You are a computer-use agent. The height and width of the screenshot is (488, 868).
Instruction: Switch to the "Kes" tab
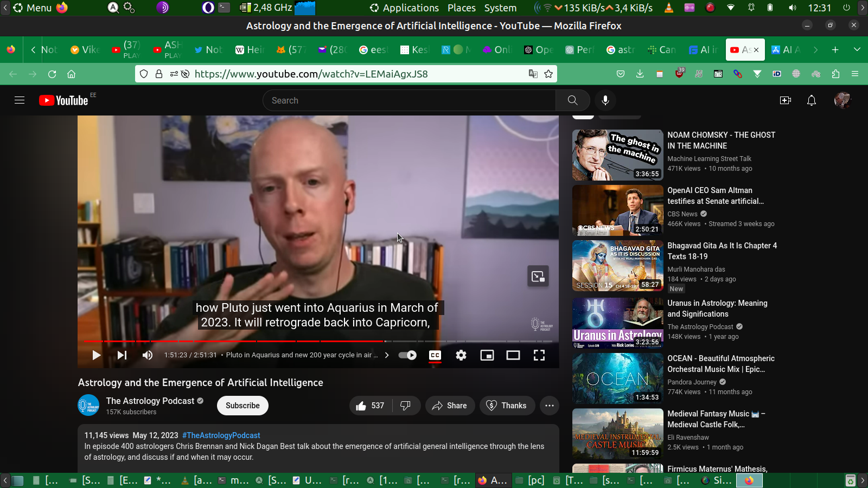[x=415, y=49]
